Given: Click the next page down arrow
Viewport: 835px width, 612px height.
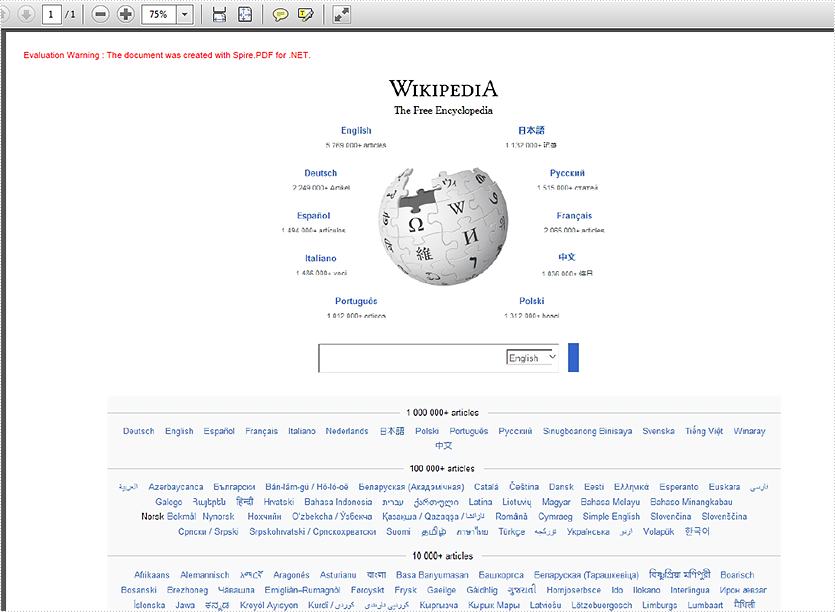Looking at the screenshot, I should click(x=26, y=14).
